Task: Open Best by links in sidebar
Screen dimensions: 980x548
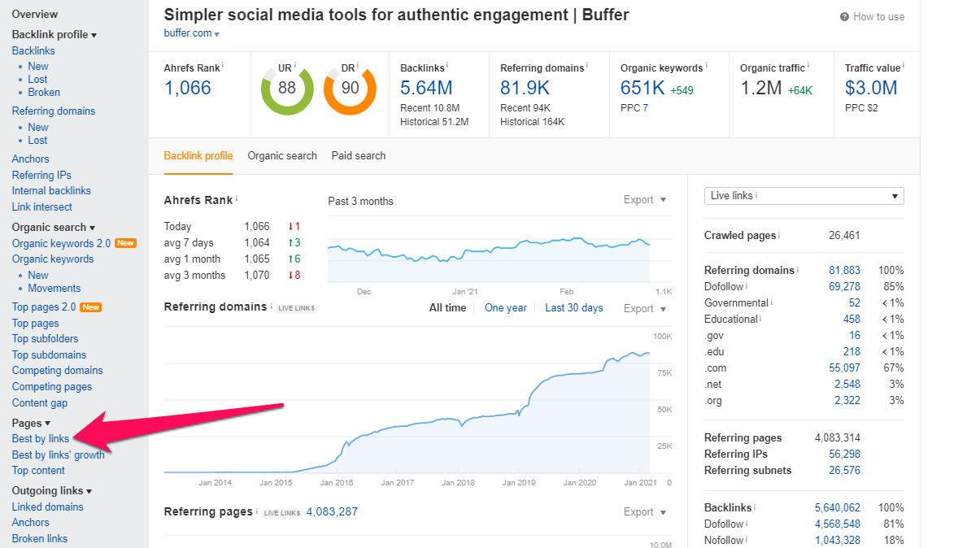Action: tap(41, 439)
